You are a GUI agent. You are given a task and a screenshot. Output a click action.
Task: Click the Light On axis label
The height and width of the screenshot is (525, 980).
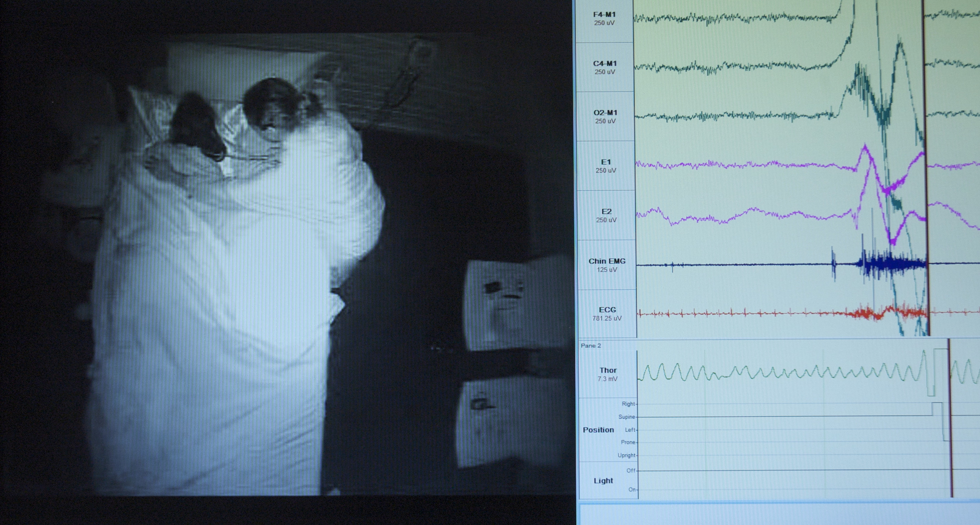[632, 489]
